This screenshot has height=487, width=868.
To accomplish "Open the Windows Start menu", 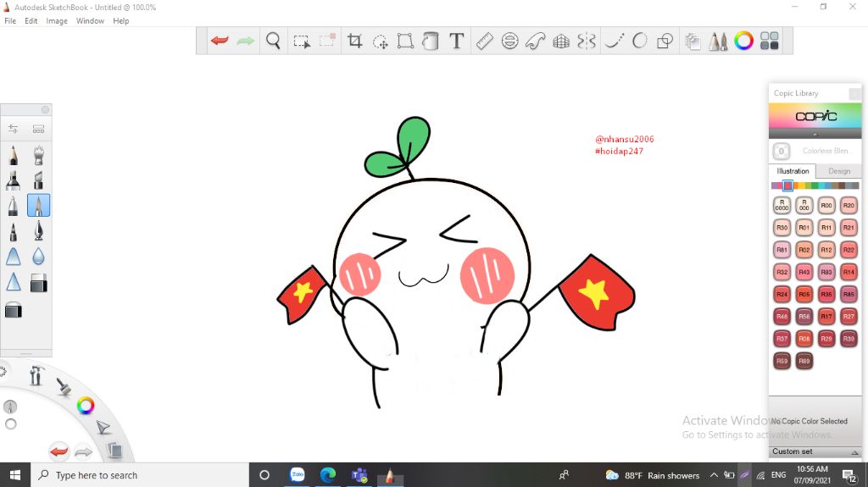I will (x=15, y=475).
